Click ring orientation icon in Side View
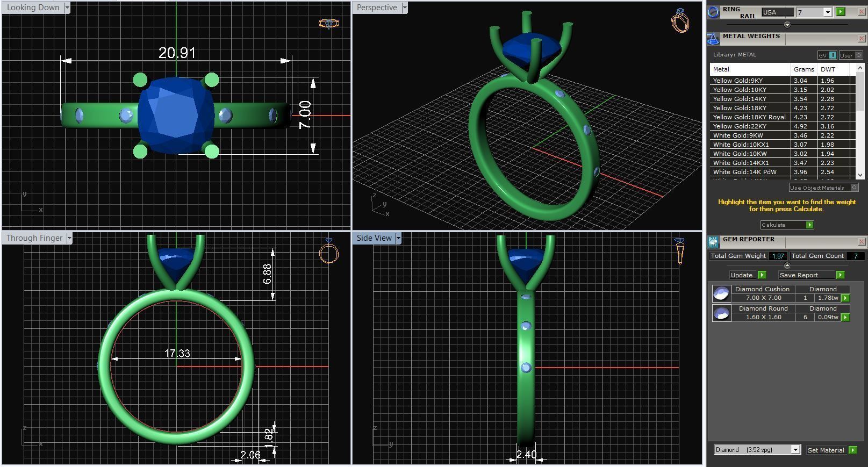Viewport: 868px width, 467px height. (x=679, y=251)
